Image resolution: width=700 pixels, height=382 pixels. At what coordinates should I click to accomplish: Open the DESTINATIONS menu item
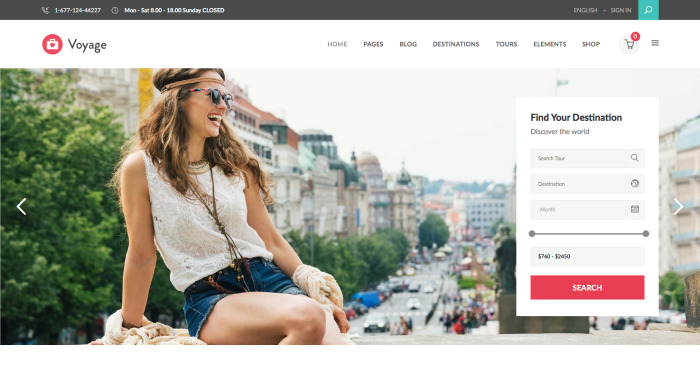(456, 44)
